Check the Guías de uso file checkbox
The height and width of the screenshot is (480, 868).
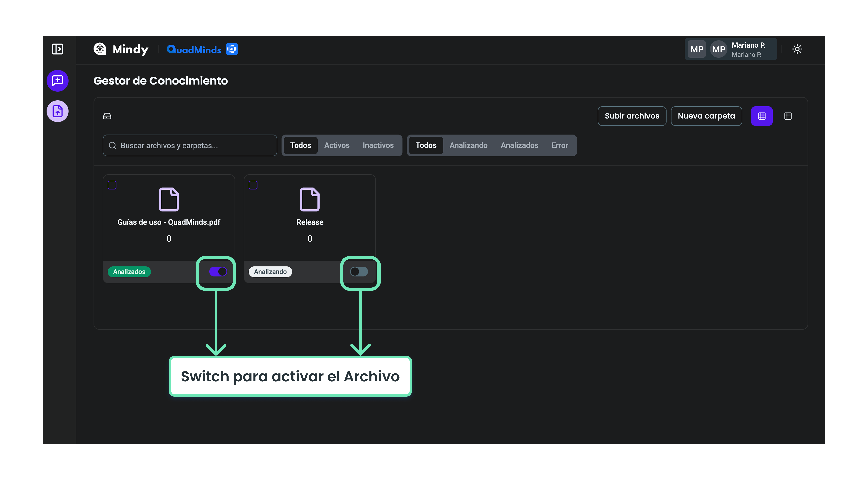(112, 185)
